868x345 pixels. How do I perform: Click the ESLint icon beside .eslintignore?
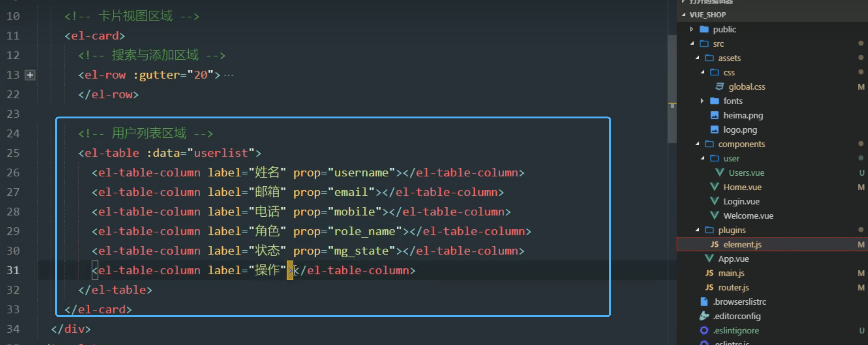(x=704, y=330)
